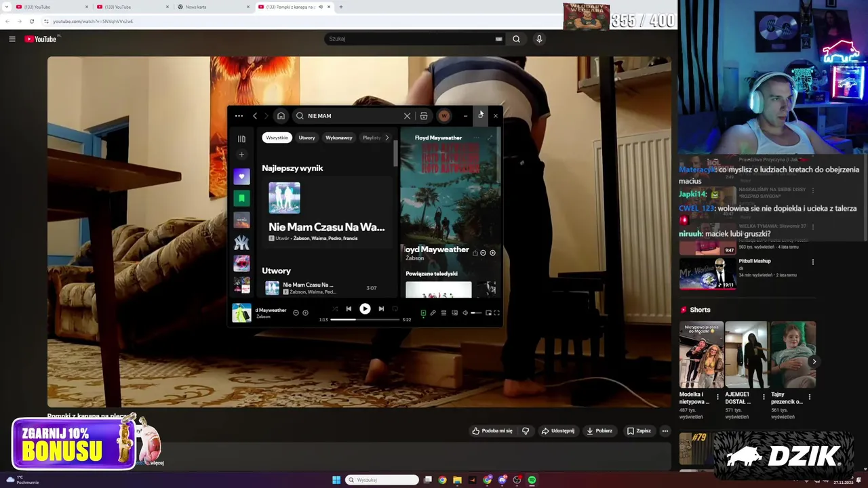
Task: Toggle Now Playing view button
Action: (x=423, y=313)
